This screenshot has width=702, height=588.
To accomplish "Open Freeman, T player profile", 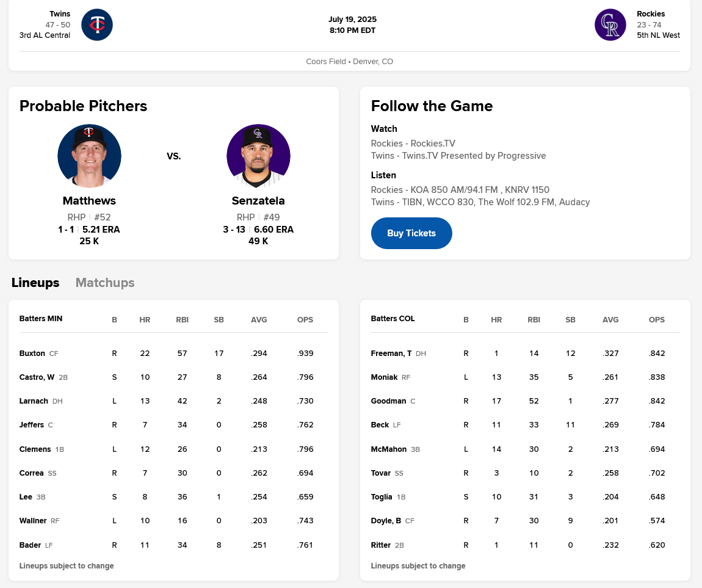I will coord(391,353).
